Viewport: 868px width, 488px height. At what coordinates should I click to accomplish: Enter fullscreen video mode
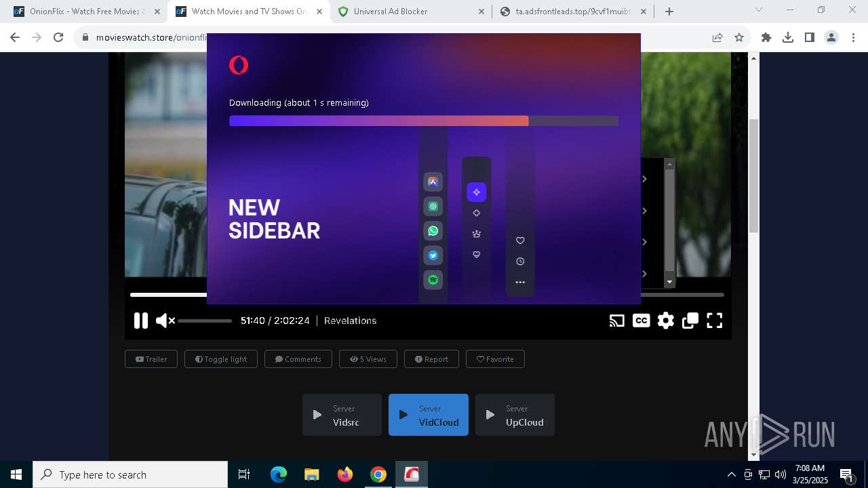(x=715, y=321)
